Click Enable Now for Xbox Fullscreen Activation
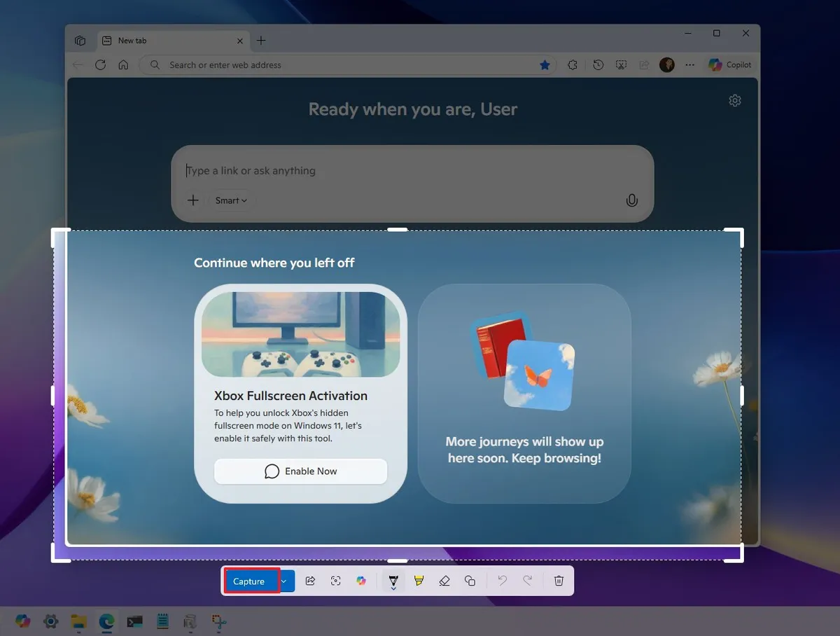This screenshot has height=636, width=840. point(300,471)
